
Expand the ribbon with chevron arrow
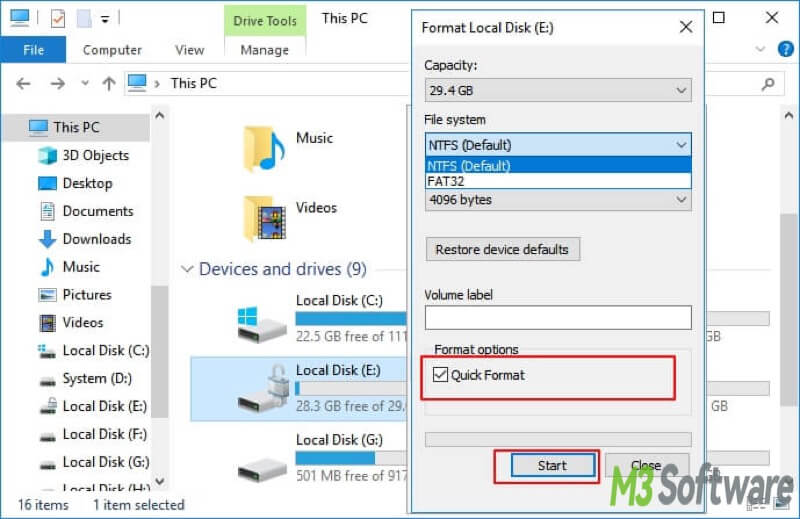[761, 50]
